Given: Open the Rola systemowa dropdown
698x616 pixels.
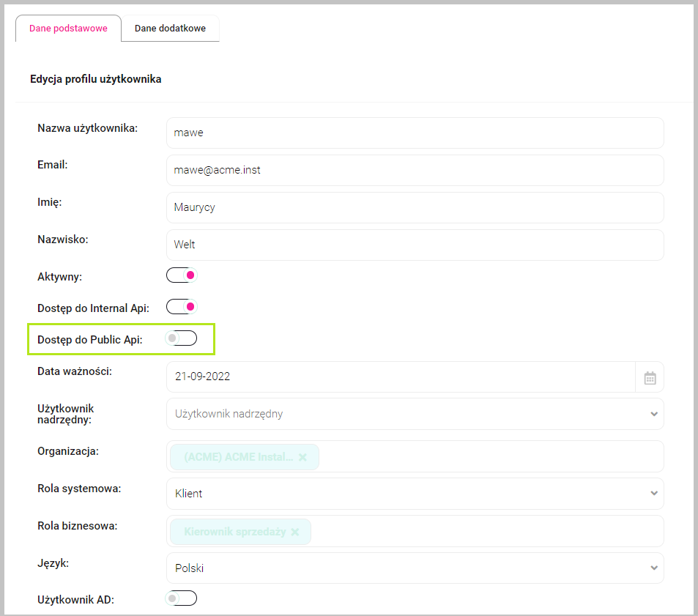Looking at the screenshot, I should pyautogui.click(x=415, y=494).
